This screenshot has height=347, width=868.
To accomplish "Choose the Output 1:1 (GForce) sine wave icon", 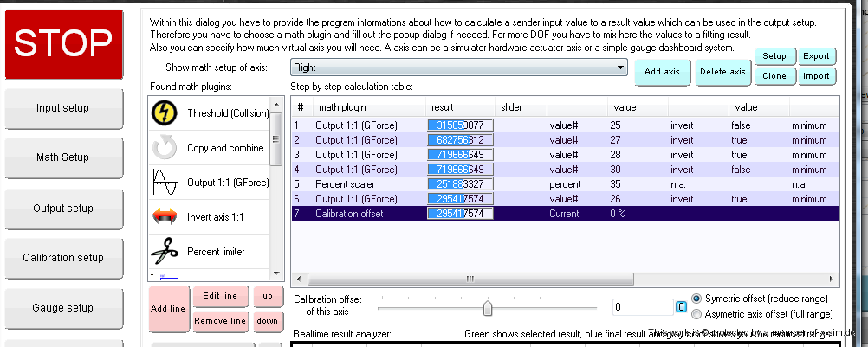I will tap(165, 183).
